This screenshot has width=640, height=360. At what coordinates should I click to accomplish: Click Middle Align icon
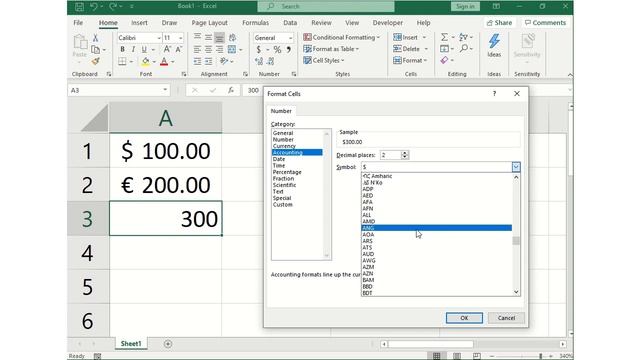point(208,38)
